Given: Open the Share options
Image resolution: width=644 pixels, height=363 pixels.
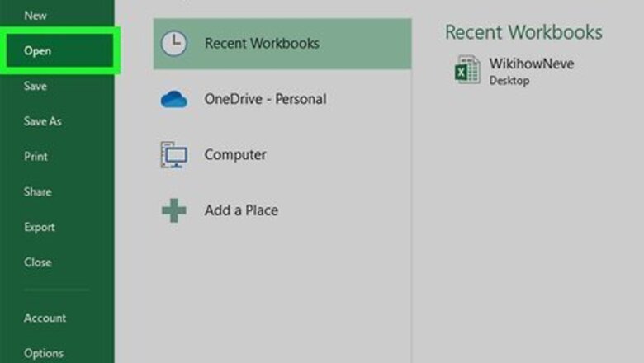Looking at the screenshot, I should click(38, 192).
